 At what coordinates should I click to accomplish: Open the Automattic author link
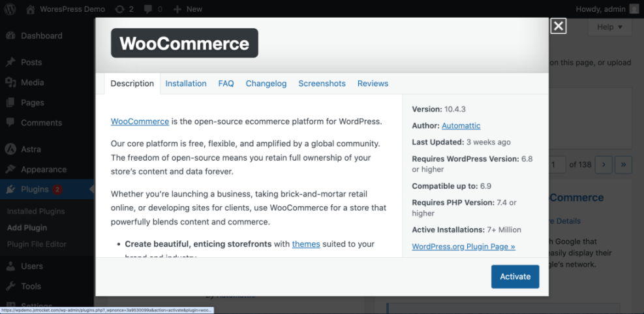461,126
